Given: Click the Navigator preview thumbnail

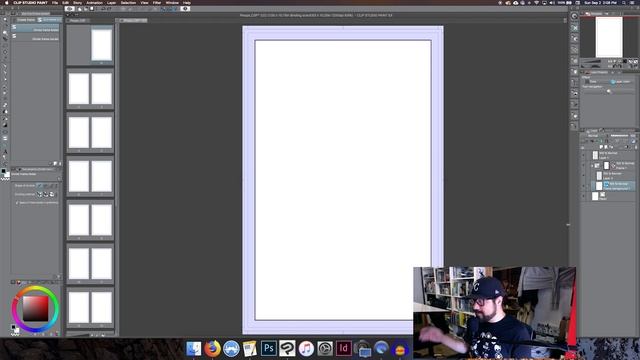Looking at the screenshot, I should coord(609,37).
